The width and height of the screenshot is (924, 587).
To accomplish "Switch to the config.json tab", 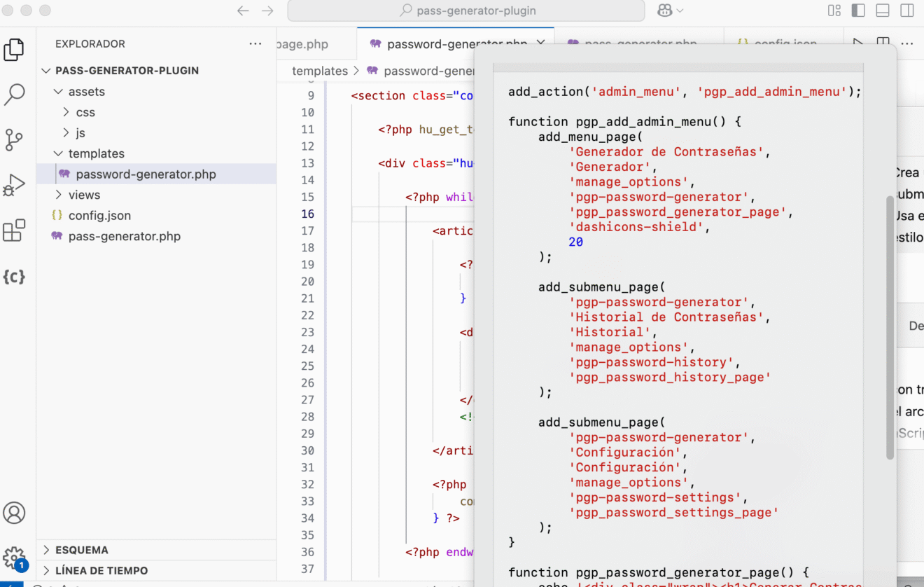I will (x=779, y=43).
